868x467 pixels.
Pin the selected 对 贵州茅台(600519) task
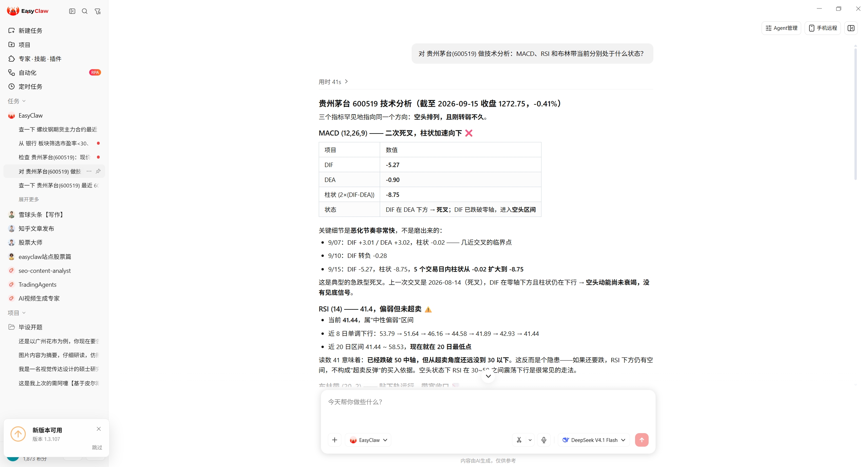(98, 171)
